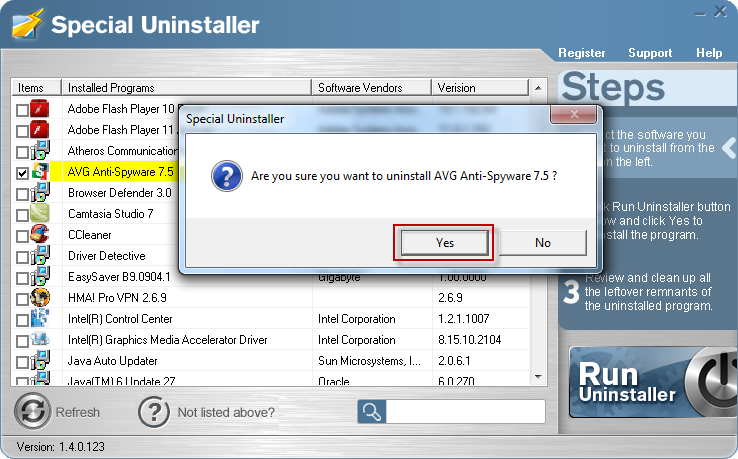Screen dimensions: 738x459
Task: Click the Adobe Flash Player 11 icon
Action: [x=40, y=129]
